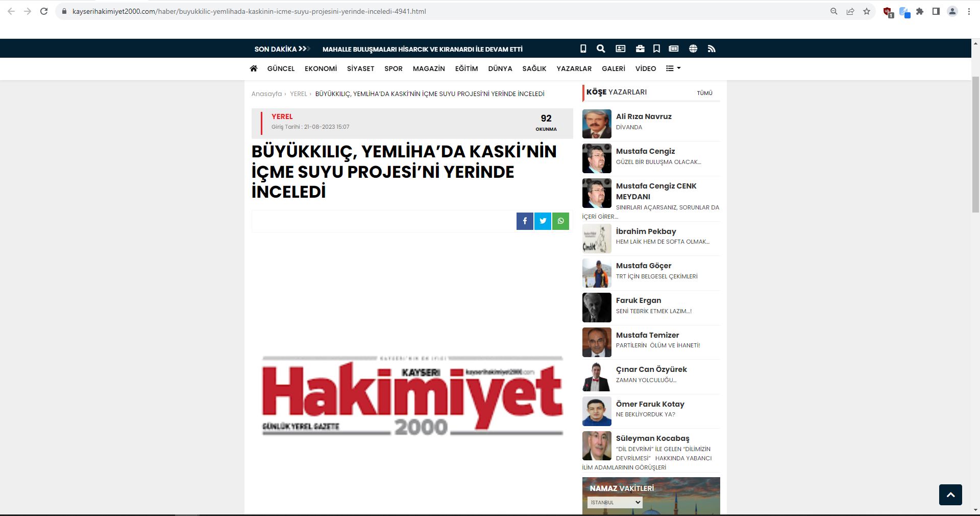Open the mobile phone icon in top bar

583,49
